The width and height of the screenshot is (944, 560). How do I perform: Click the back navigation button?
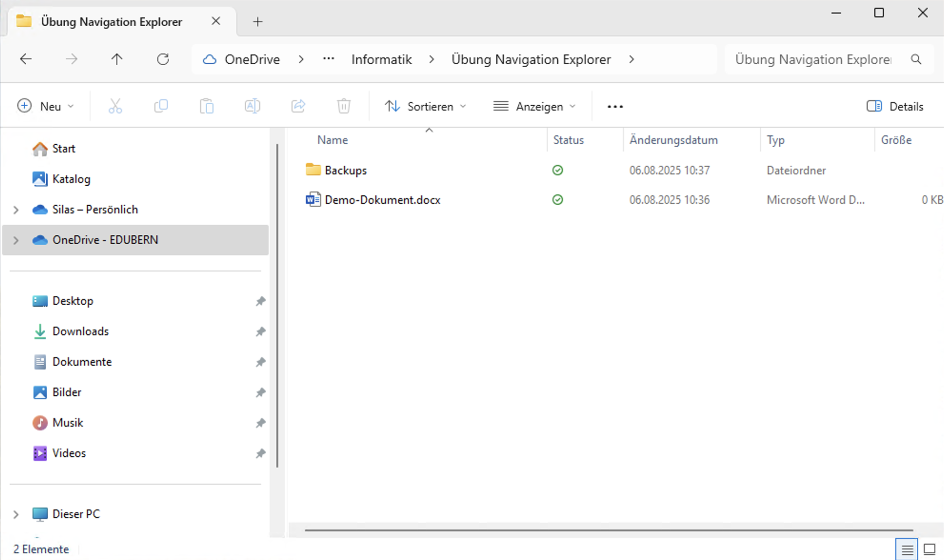(26, 59)
